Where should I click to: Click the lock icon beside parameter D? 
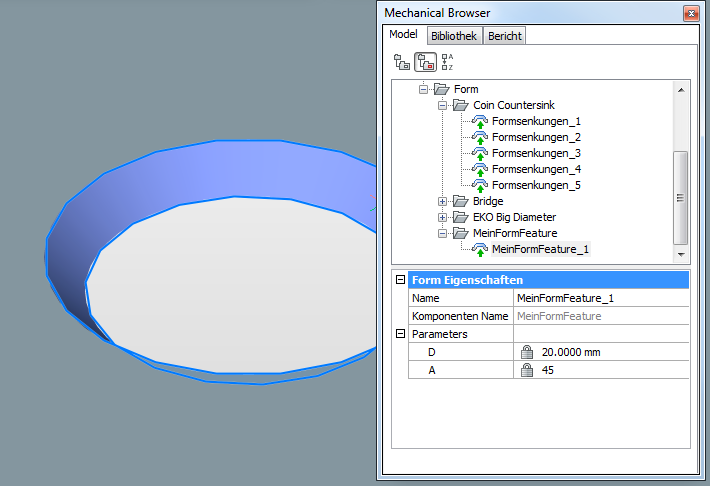[x=527, y=352]
